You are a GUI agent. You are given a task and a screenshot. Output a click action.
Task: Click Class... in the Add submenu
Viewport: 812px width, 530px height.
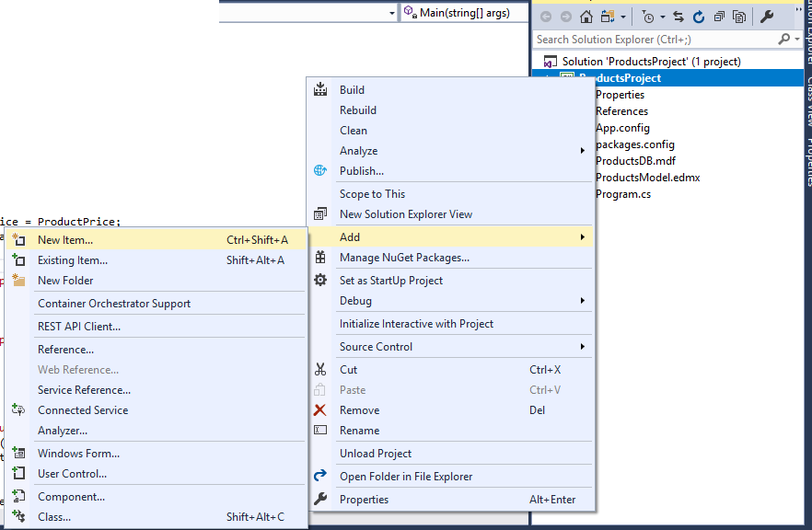54,517
